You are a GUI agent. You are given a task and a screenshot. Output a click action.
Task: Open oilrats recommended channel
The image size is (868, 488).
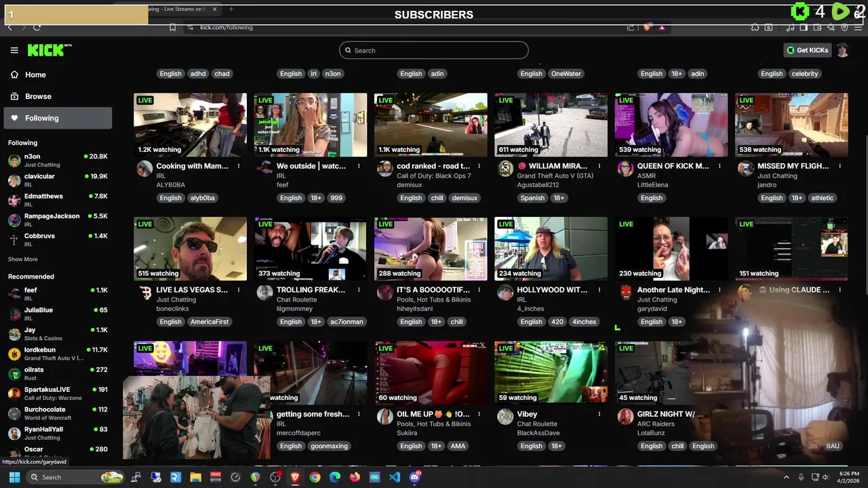(x=58, y=373)
